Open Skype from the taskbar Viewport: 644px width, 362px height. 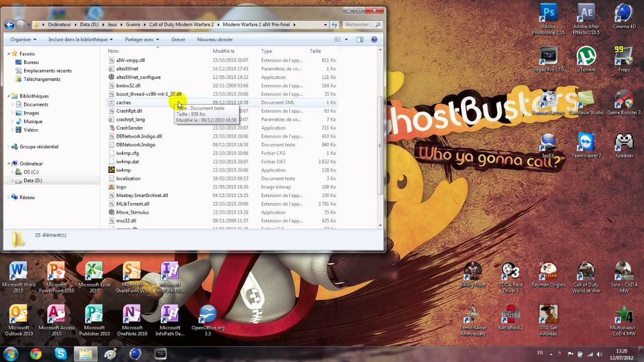point(61,354)
